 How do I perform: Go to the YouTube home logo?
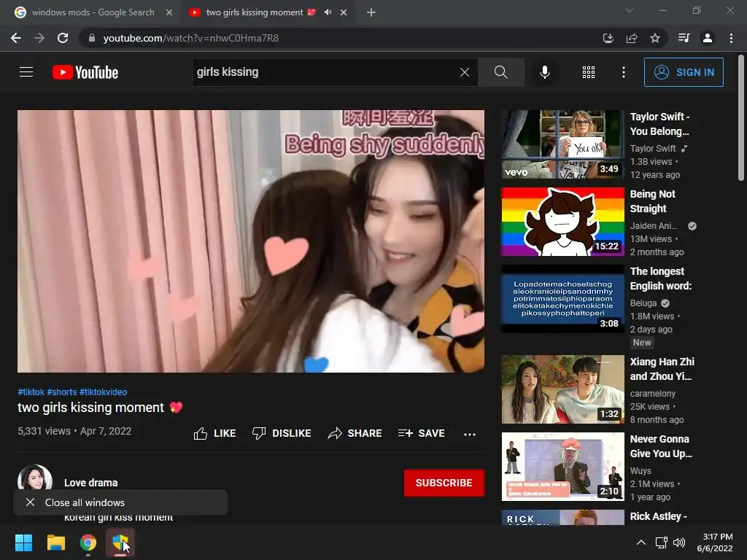(x=85, y=72)
